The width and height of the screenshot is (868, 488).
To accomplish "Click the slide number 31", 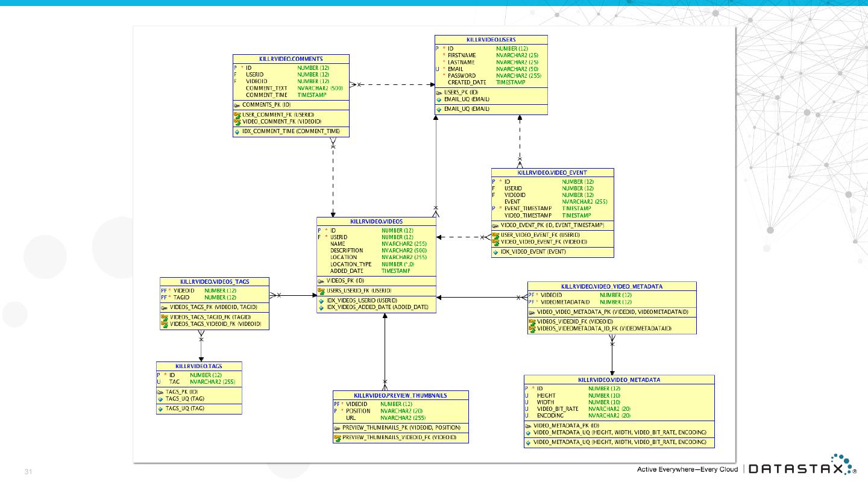I will [28, 471].
